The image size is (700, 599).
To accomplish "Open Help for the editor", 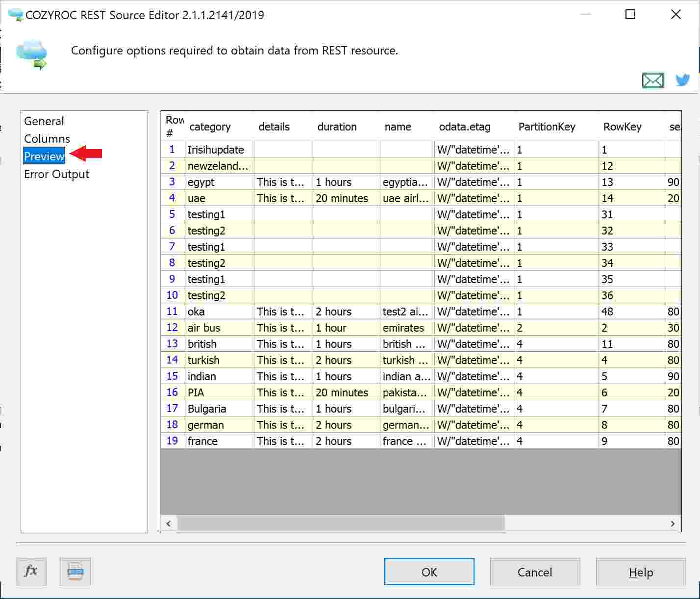I will 641,572.
